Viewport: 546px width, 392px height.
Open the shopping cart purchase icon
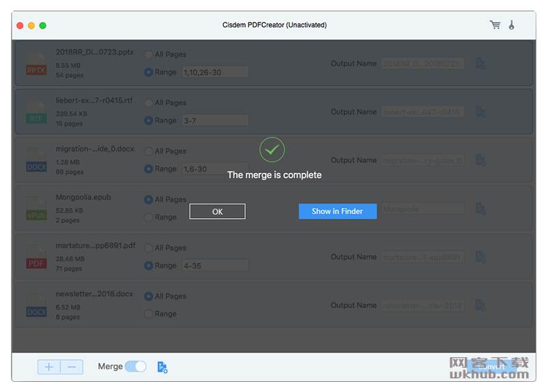pyautogui.click(x=495, y=25)
